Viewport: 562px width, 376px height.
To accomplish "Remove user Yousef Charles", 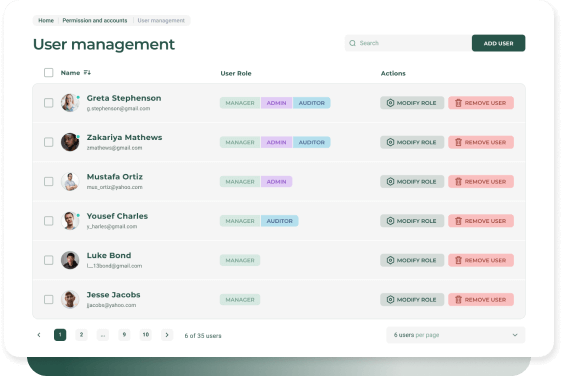I will tap(481, 221).
